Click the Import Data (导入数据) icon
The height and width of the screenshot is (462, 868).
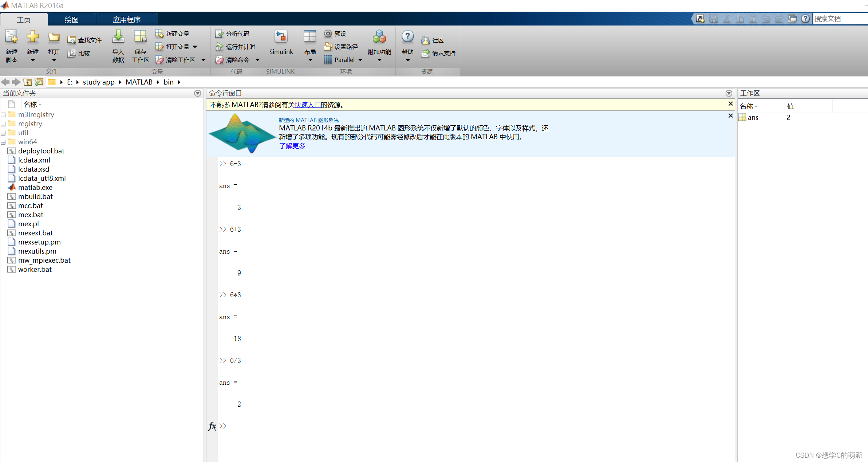coord(118,37)
